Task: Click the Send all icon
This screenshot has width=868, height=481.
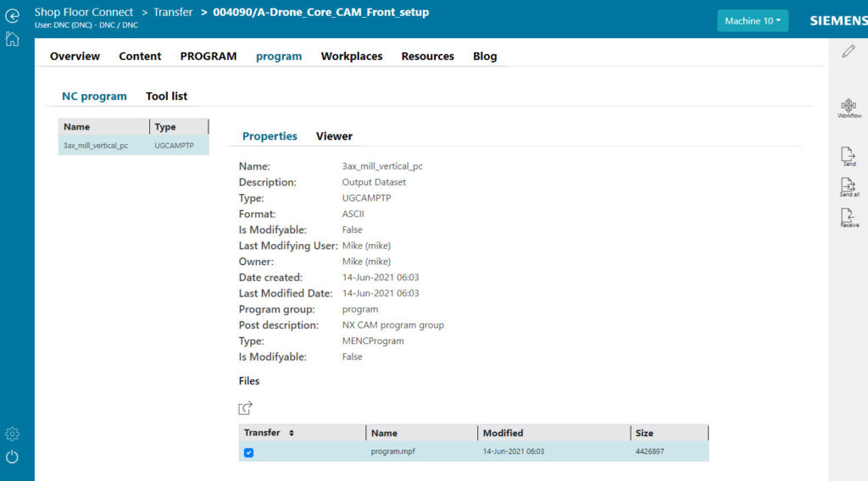Action: (849, 187)
